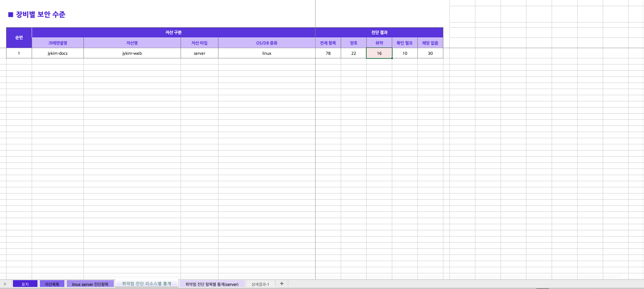The height and width of the screenshot is (289, 644).
Task: Click the jykim-docs credential cell
Action: point(58,53)
